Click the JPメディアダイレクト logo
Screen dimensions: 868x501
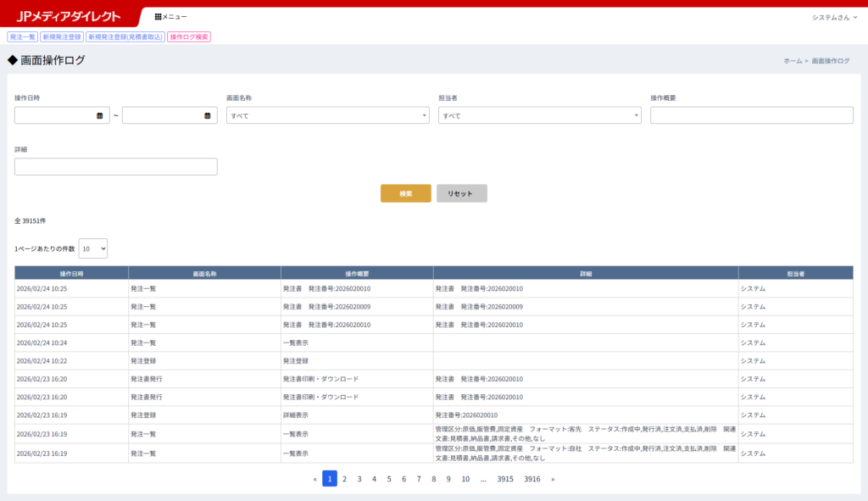point(69,17)
